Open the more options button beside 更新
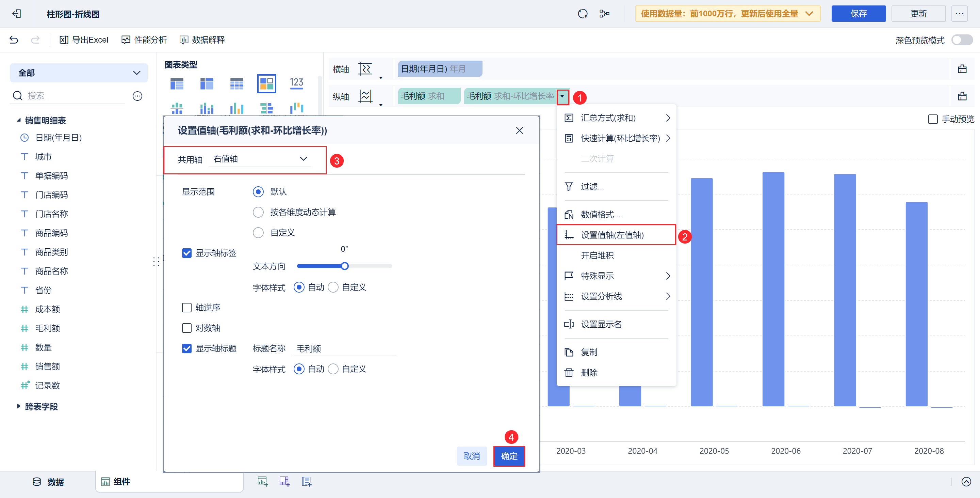The height and width of the screenshot is (498, 980). tap(960, 14)
